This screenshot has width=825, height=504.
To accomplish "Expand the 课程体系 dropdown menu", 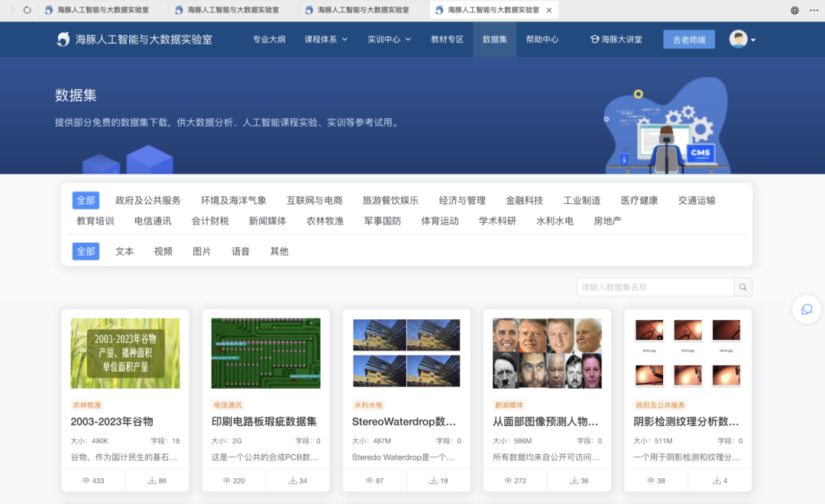I will (x=326, y=39).
